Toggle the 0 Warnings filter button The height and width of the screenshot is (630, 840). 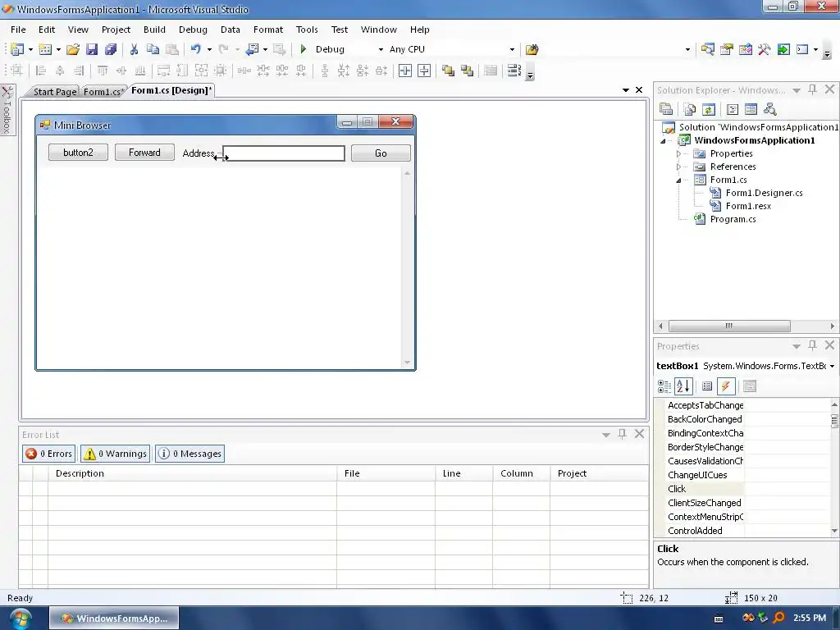(115, 454)
